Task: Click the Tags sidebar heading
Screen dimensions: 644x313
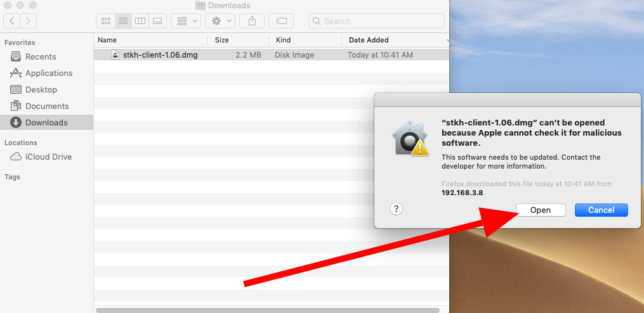Action: pyautogui.click(x=12, y=177)
